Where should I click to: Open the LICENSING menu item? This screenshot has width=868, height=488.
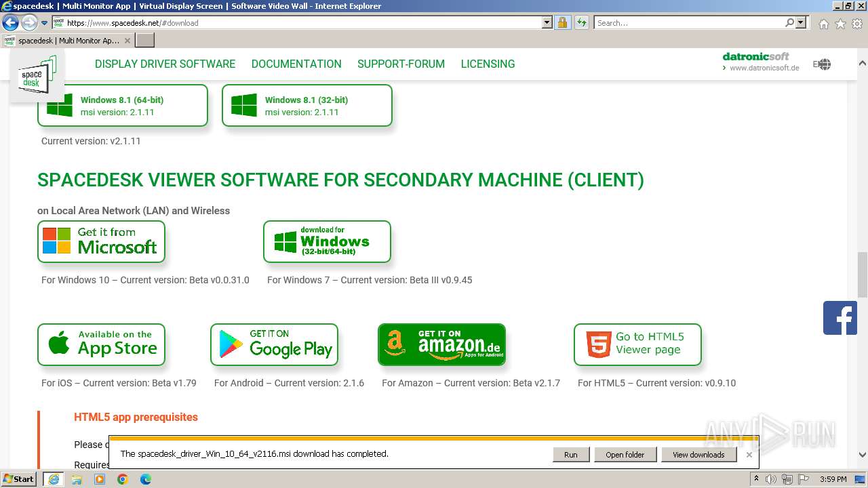pos(488,64)
